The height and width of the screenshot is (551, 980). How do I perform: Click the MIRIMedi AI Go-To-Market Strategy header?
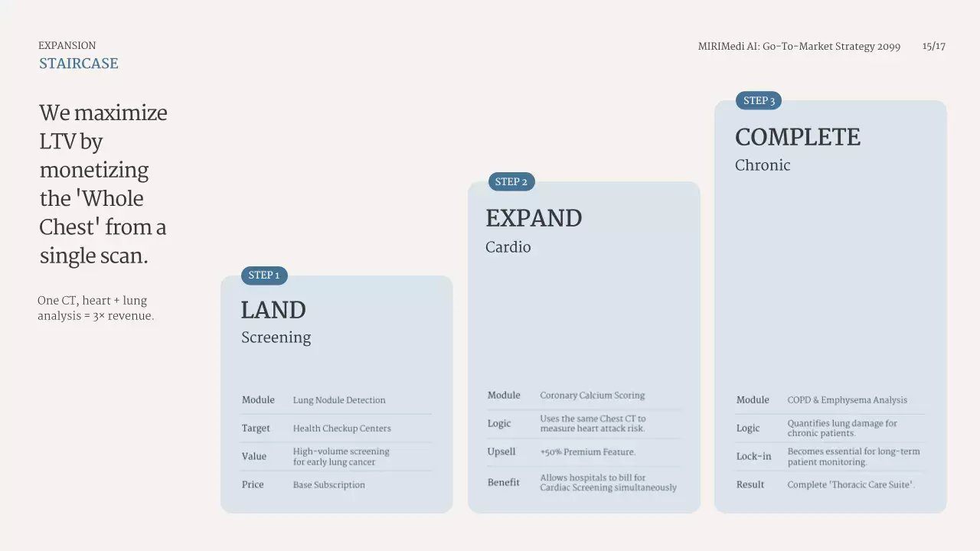[799, 47]
